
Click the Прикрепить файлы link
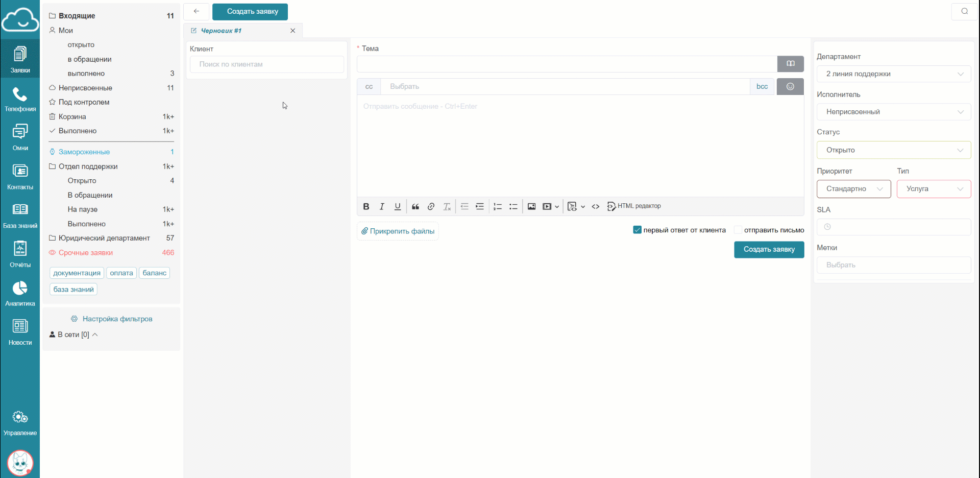pyautogui.click(x=398, y=231)
